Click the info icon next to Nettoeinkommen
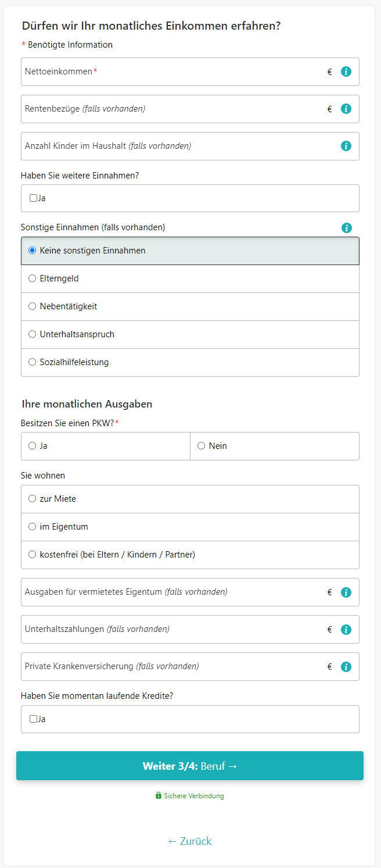This screenshot has height=868, width=381. (346, 72)
